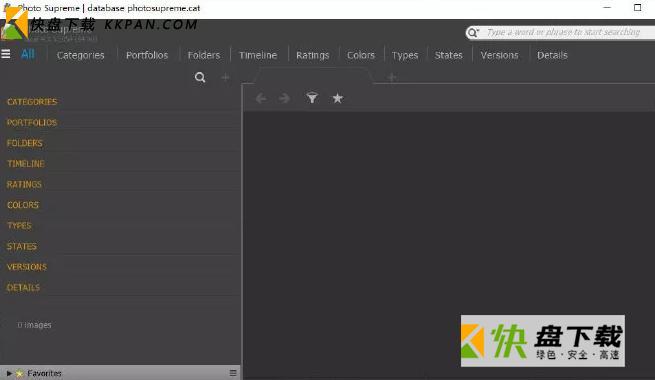This screenshot has height=380, width=655.
Task: Switch to the Portfolios tab
Action: pos(147,55)
